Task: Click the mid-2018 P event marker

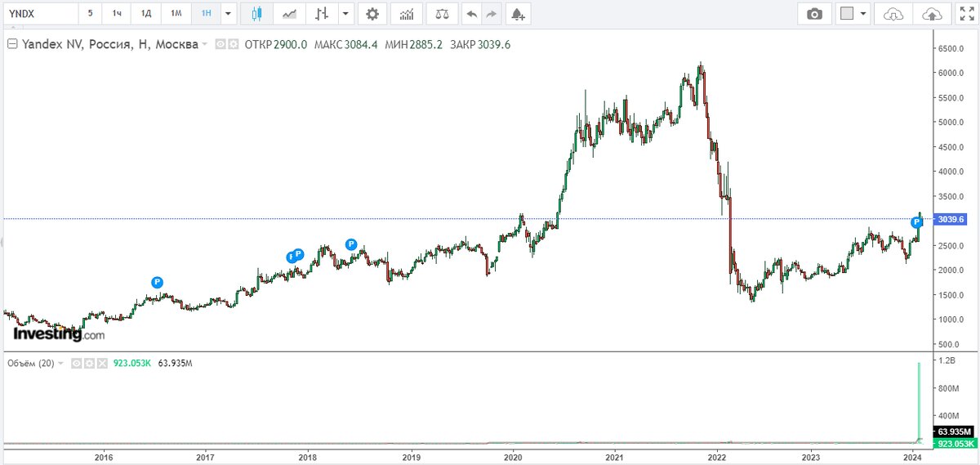Action: 351,244
